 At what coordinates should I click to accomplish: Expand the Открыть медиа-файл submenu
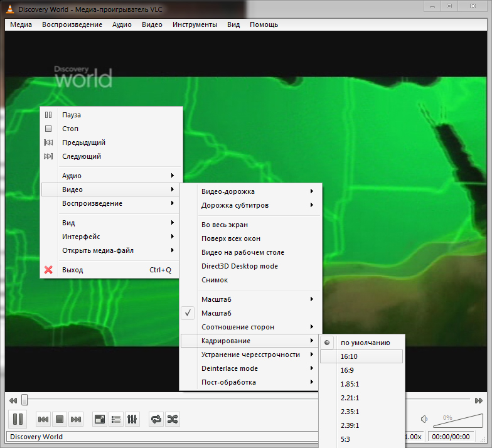click(110, 250)
